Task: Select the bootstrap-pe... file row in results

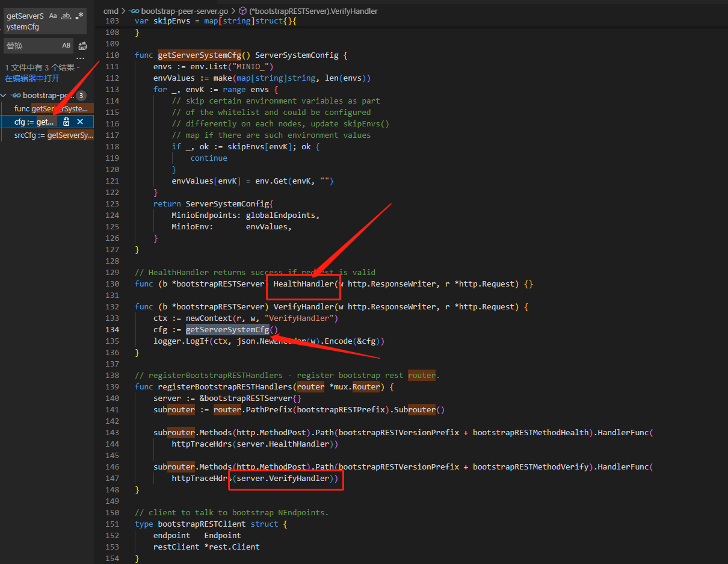Action: pos(47,96)
